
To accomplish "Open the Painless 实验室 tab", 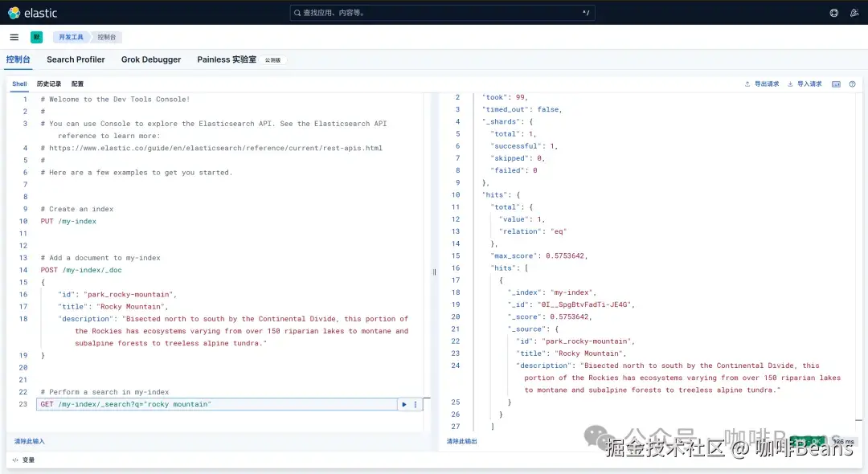I will tap(227, 59).
